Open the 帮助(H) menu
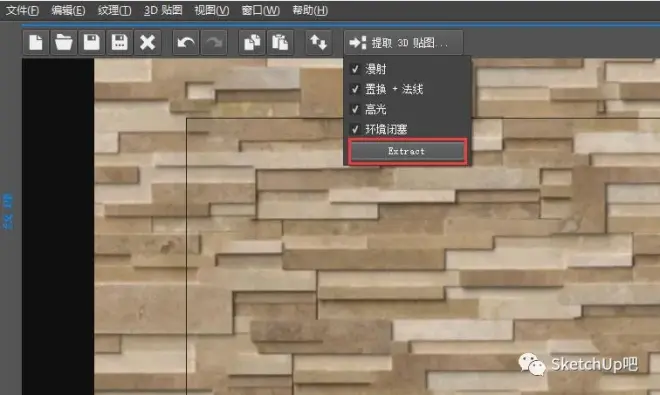Image resolution: width=660 pixels, height=395 pixels. (x=310, y=10)
